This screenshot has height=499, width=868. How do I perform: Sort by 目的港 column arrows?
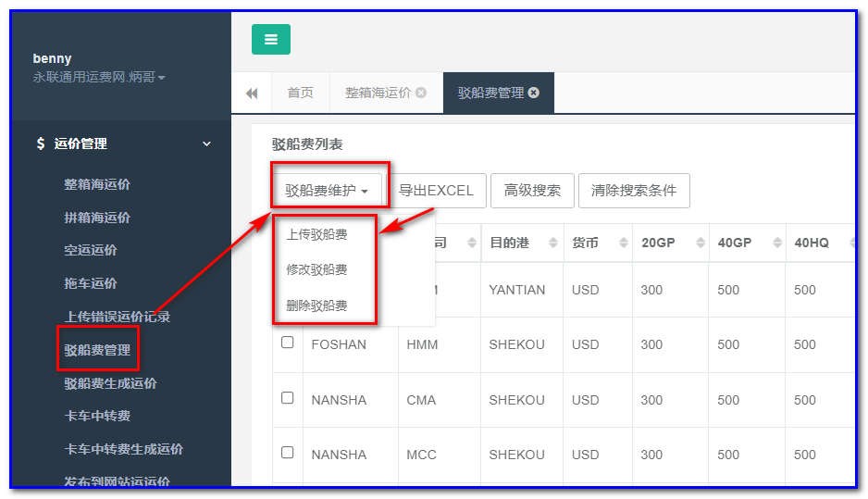coord(552,243)
